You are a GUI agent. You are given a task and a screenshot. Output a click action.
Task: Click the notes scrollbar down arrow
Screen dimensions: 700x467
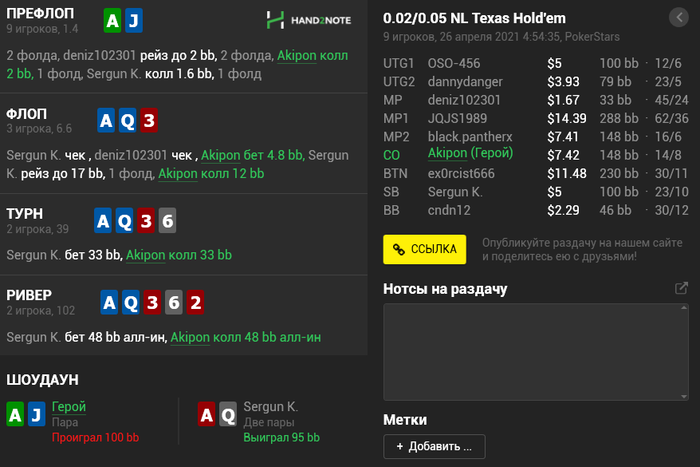click(684, 396)
